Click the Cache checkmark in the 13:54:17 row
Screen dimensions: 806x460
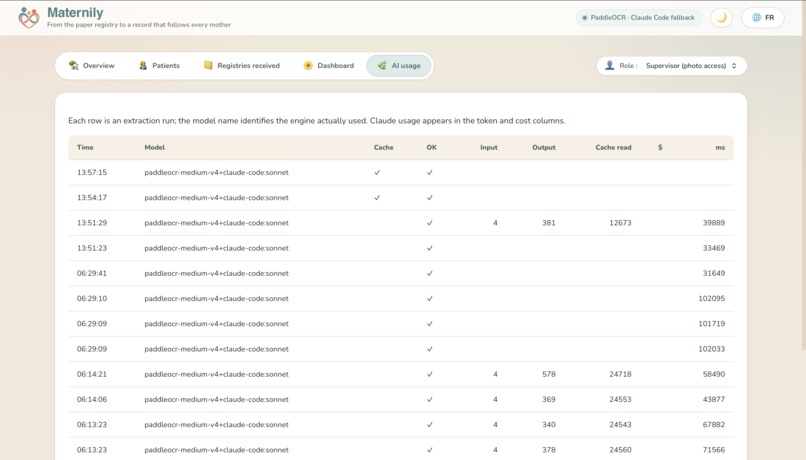pos(377,198)
